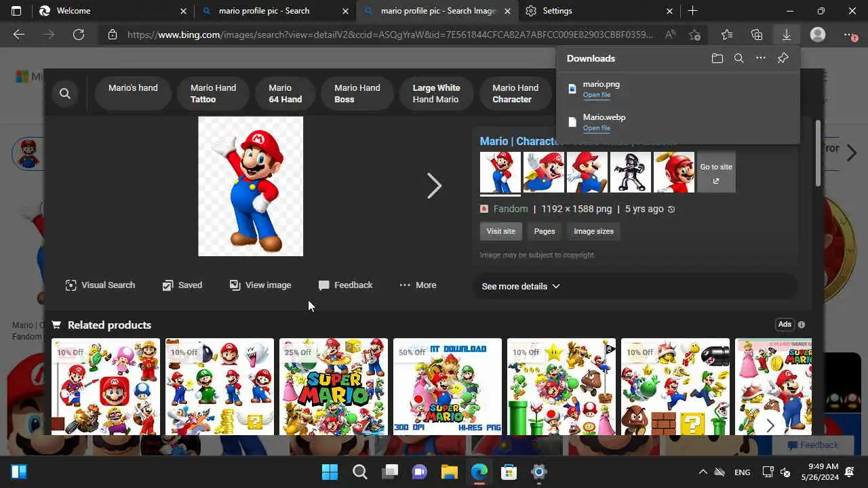868x488 pixels.
Task: Advance suggestions carousel right chevron
Action: pyautogui.click(x=852, y=154)
